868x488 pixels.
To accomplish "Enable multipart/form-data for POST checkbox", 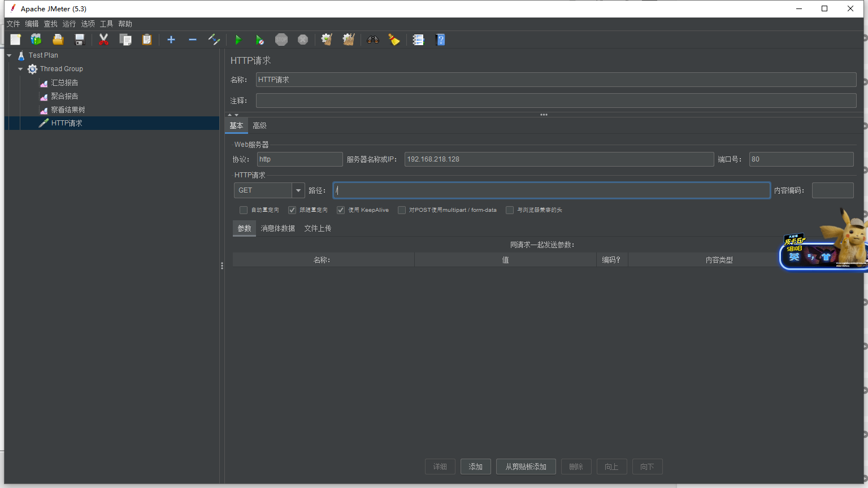I will (402, 210).
